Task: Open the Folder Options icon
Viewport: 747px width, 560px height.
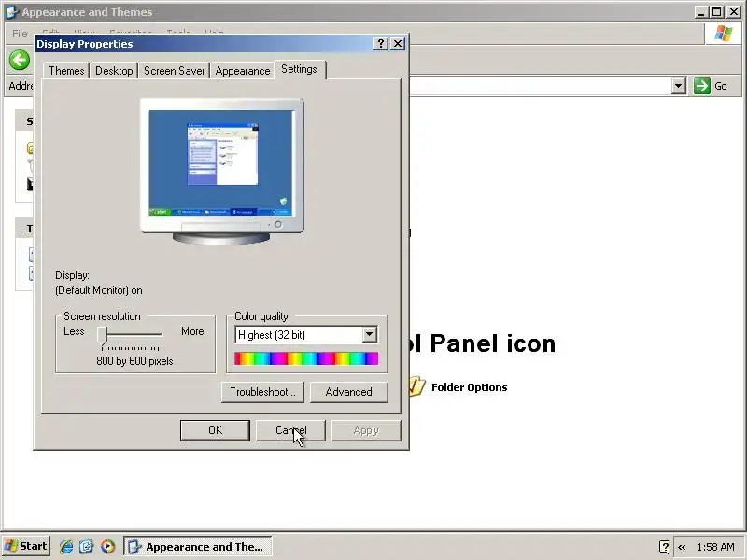Action: click(416, 386)
